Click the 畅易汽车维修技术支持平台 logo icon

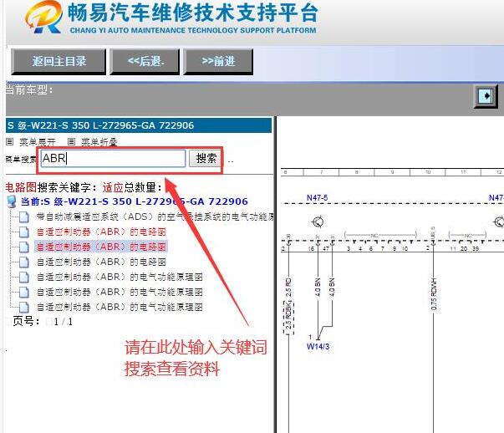click(44, 17)
